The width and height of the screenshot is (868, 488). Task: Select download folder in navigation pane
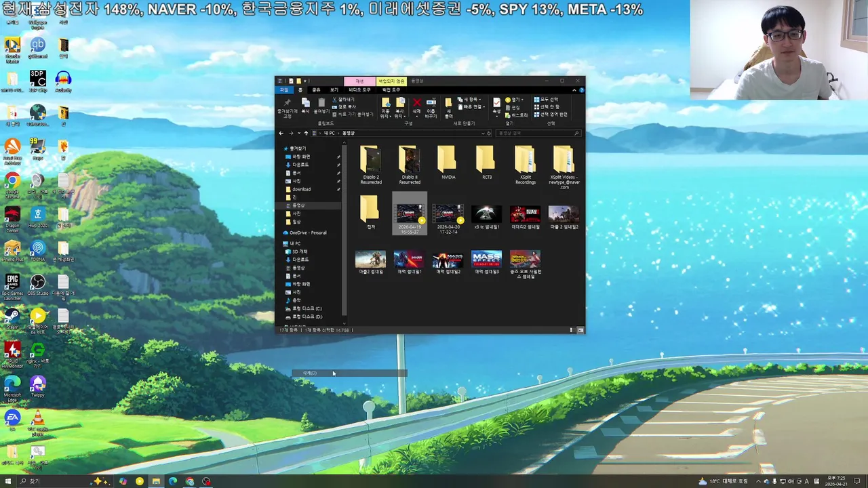pyautogui.click(x=301, y=189)
